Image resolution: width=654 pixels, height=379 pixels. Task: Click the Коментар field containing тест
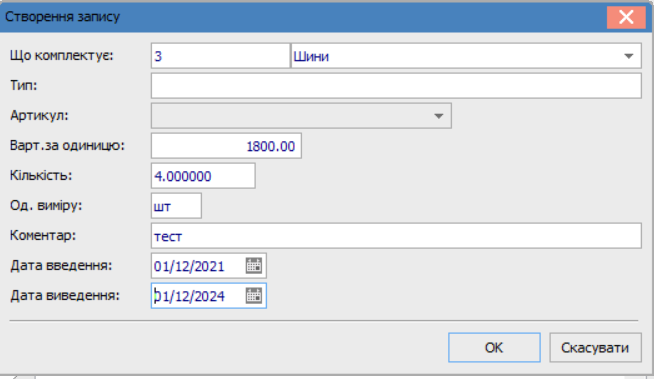pyautogui.click(x=396, y=236)
